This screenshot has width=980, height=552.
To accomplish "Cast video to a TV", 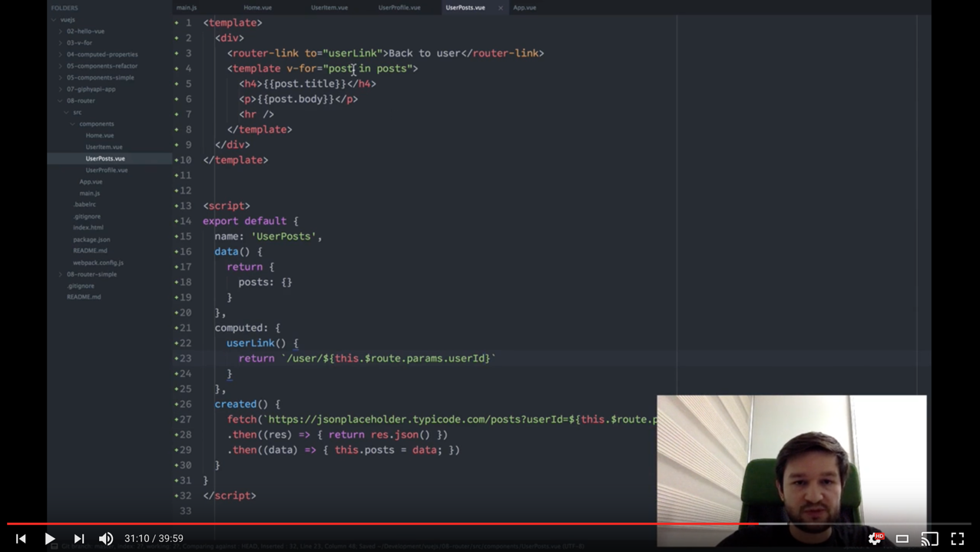I will (x=930, y=539).
